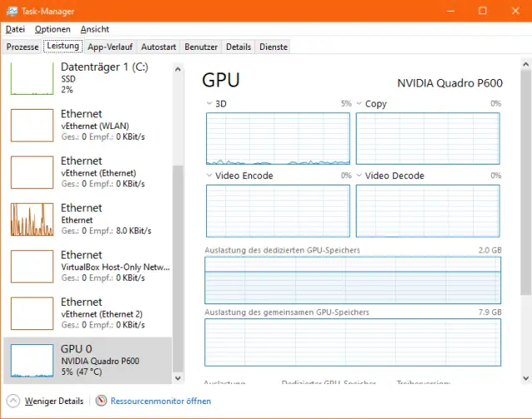Open the Video Encode graph dropdown
The height and width of the screenshot is (419, 532).
click(x=209, y=175)
